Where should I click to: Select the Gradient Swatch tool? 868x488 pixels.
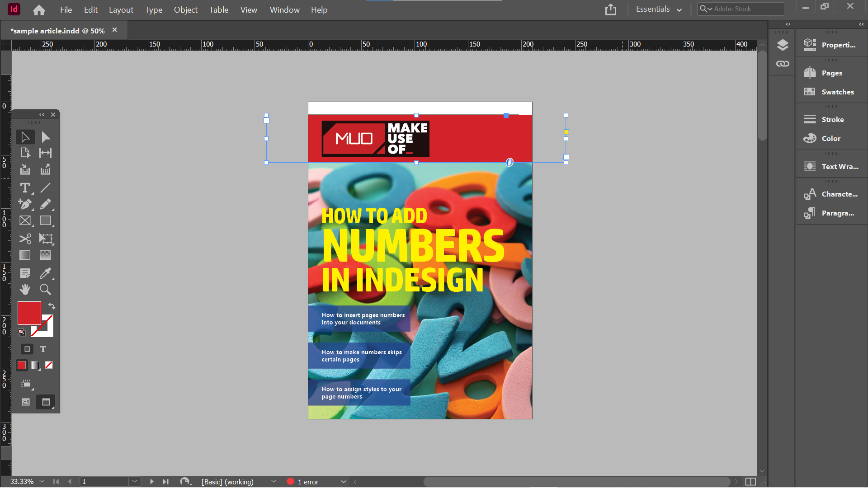click(x=24, y=255)
